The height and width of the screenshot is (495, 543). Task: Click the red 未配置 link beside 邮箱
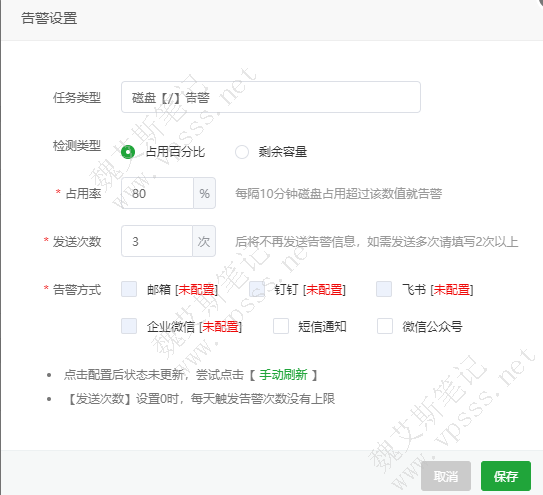click(196, 290)
